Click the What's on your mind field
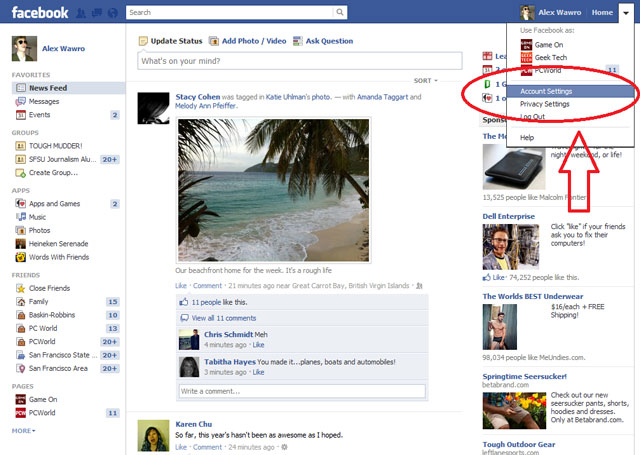This screenshot has width=640, height=455. [300, 61]
